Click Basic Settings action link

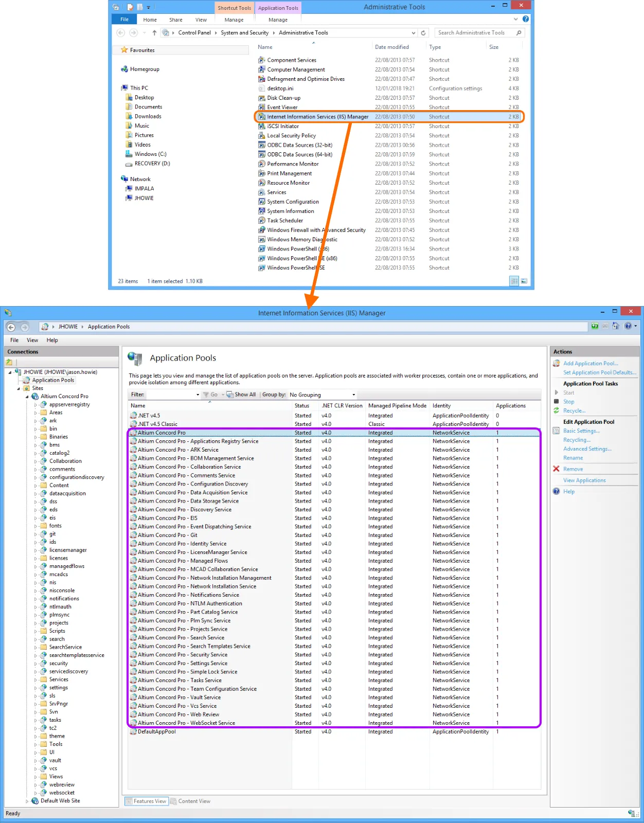[x=581, y=431]
